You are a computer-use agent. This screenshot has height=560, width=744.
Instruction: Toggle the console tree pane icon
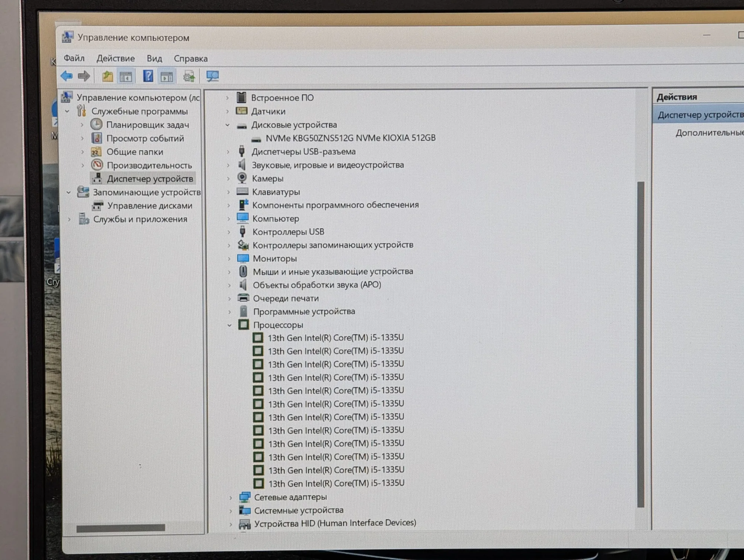[126, 77]
